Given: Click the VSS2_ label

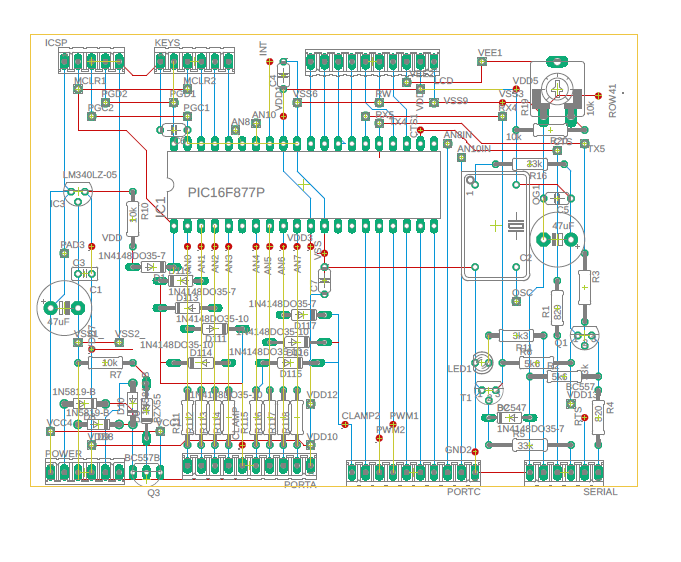Looking at the screenshot, I should click(129, 334).
